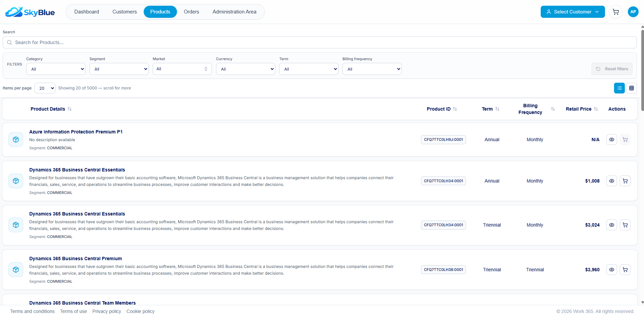644x317 pixels.
Task: Open the Administration Area tab
Action: coord(234,12)
